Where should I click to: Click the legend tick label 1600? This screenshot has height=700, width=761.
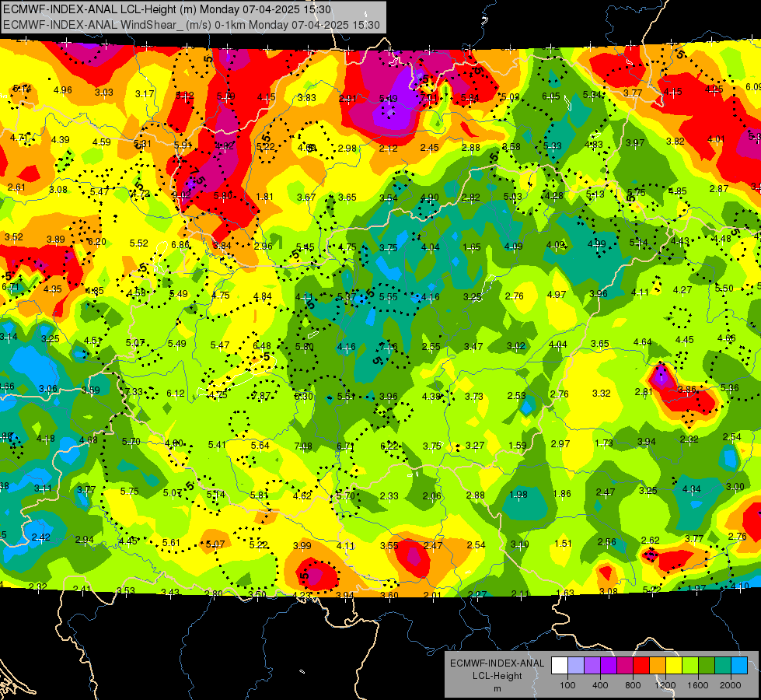[x=697, y=685]
